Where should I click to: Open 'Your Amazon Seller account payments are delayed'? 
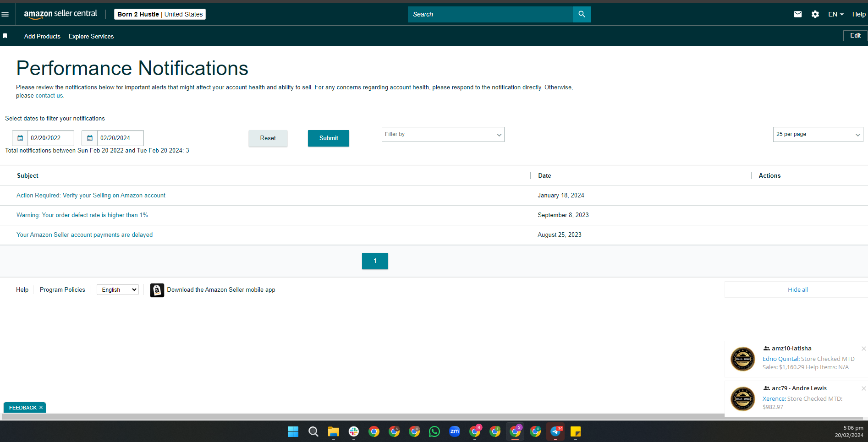85,235
